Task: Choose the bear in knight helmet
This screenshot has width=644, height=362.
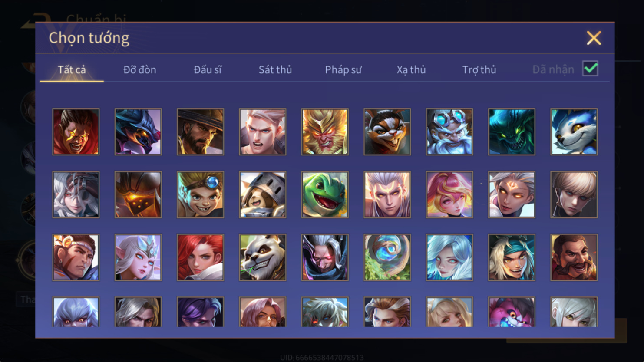Action: pos(262,194)
